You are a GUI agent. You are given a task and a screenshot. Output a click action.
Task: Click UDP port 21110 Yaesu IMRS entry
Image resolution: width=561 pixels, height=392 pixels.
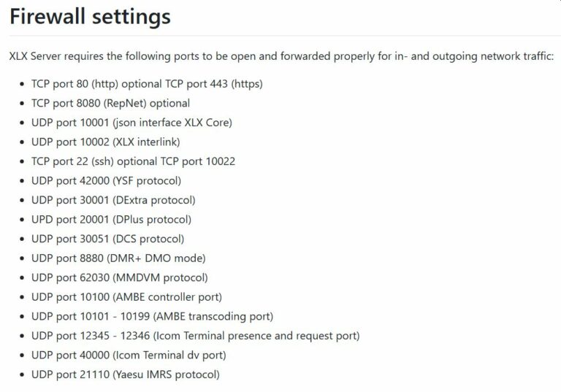[x=126, y=374]
